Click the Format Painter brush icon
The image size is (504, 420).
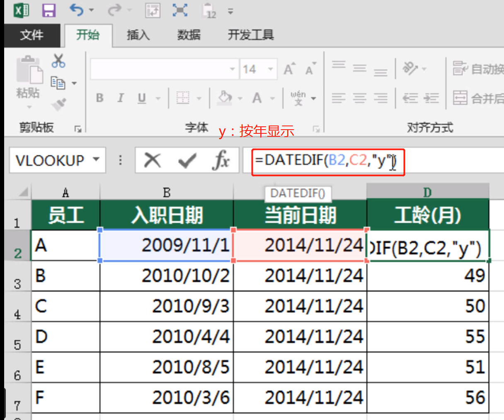point(59,104)
